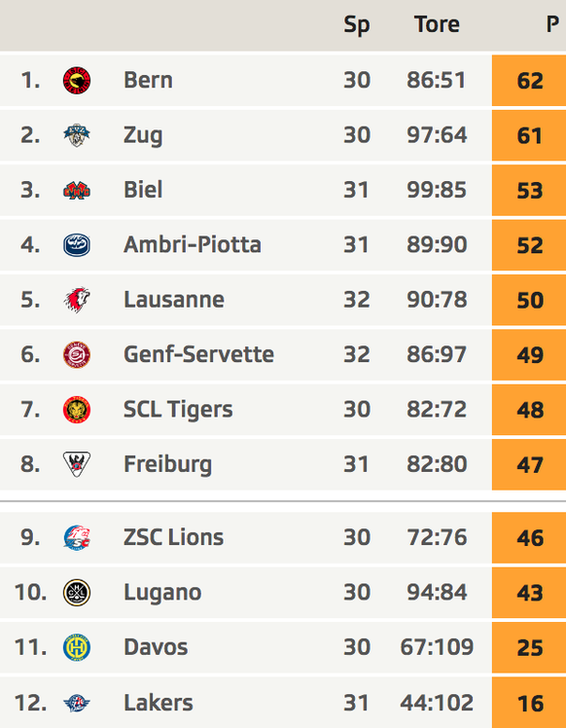Click the Biel team logo

(x=77, y=191)
